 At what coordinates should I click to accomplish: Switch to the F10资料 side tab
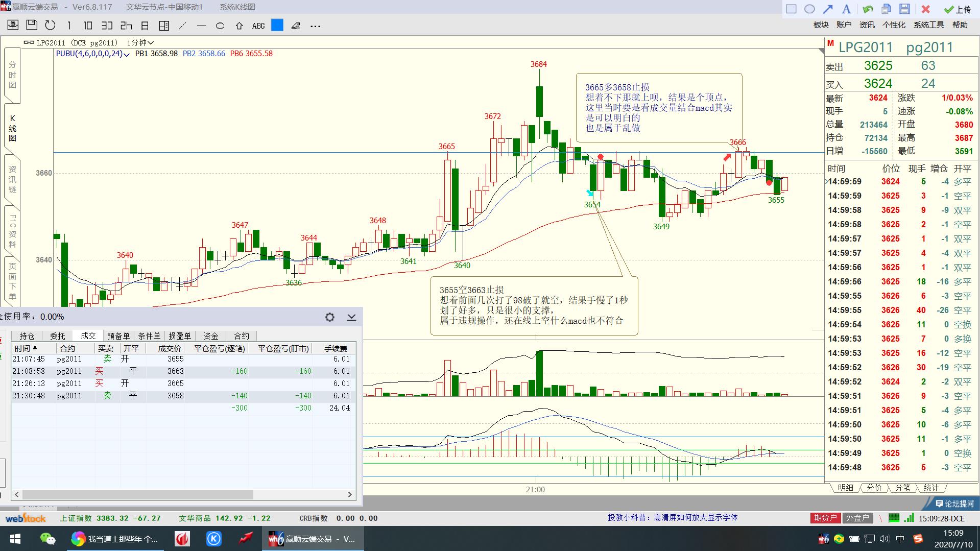click(x=12, y=231)
